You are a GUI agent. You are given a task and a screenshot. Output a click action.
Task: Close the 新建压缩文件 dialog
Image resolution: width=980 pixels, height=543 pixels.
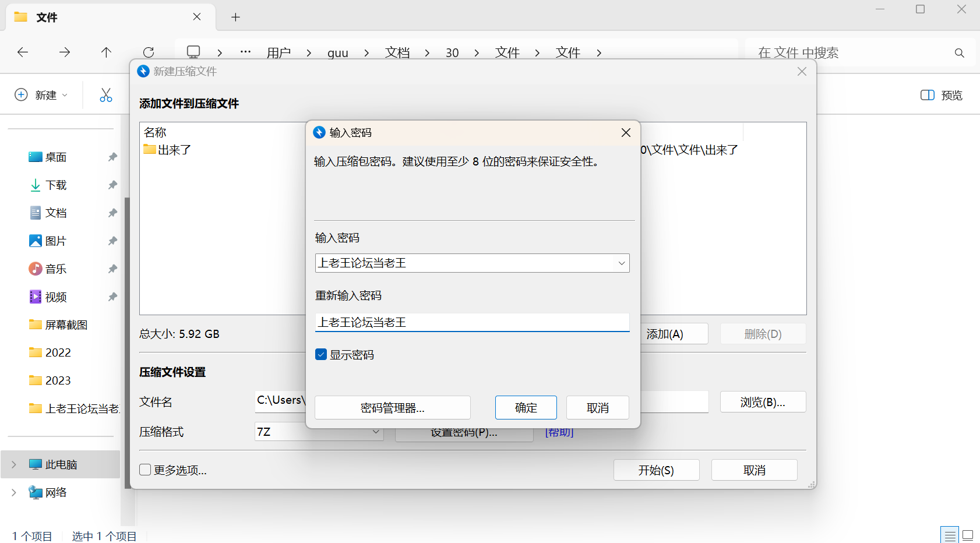pos(802,71)
